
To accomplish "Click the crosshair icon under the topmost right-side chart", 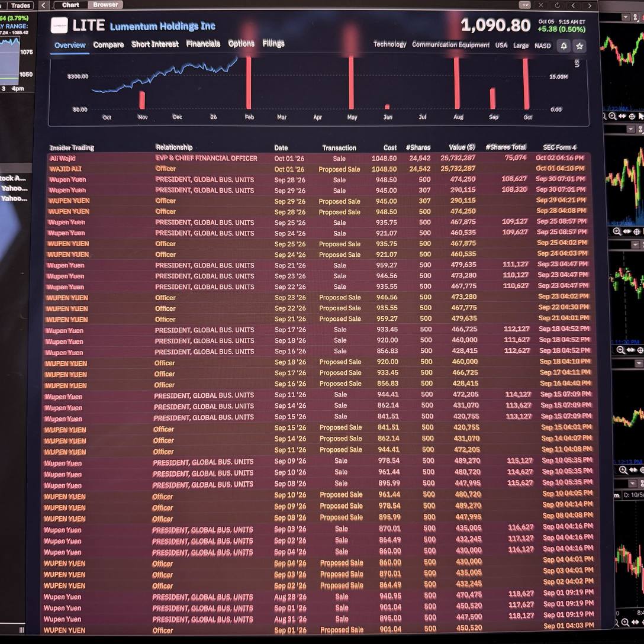I will 632,117.
